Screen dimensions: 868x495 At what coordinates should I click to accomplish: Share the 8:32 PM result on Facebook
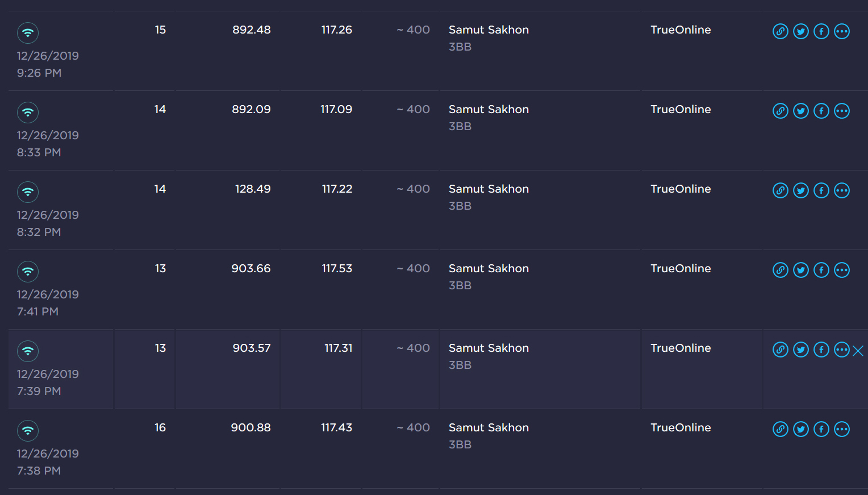pyautogui.click(x=821, y=190)
